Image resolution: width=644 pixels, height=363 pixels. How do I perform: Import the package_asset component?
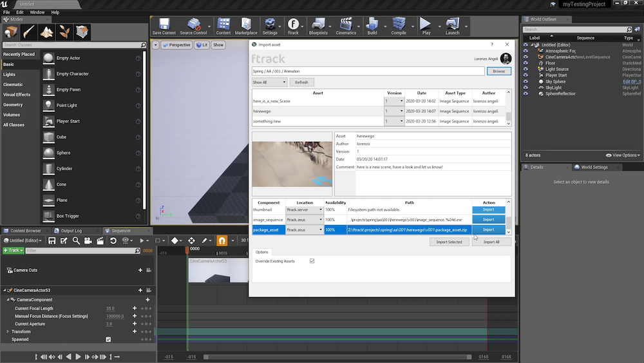tap(488, 230)
